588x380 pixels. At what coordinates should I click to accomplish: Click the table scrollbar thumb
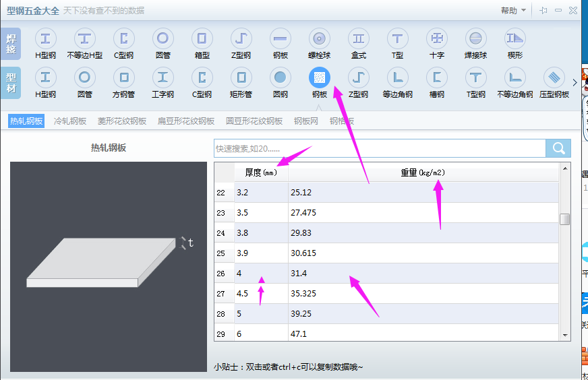[565, 219]
